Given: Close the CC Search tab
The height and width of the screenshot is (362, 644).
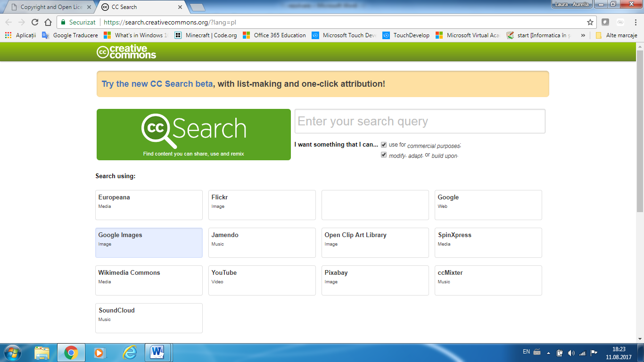Looking at the screenshot, I should [x=180, y=7].
